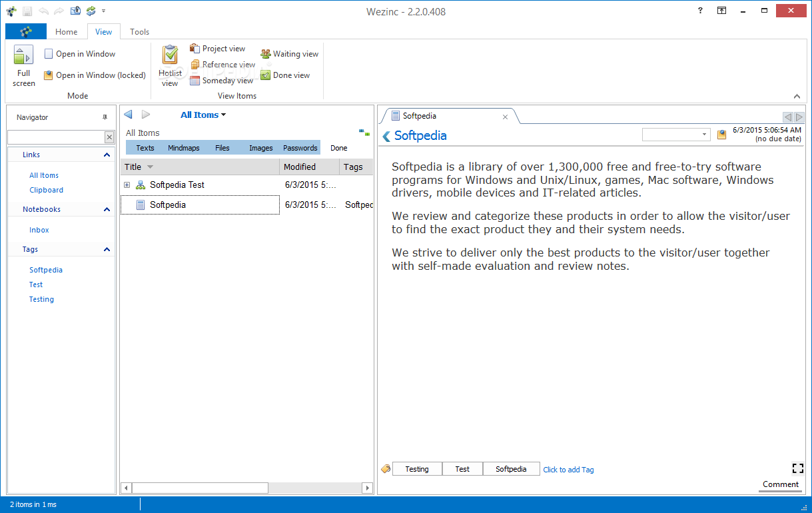The image size is (812, 513).
Task: Switch to Done view
Action: pyautogui.click(x=285, y=75)
